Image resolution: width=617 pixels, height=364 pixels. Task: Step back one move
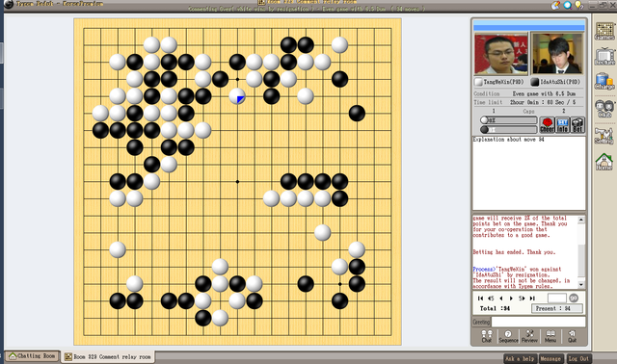pyautogui.click(x=501, y=299)
